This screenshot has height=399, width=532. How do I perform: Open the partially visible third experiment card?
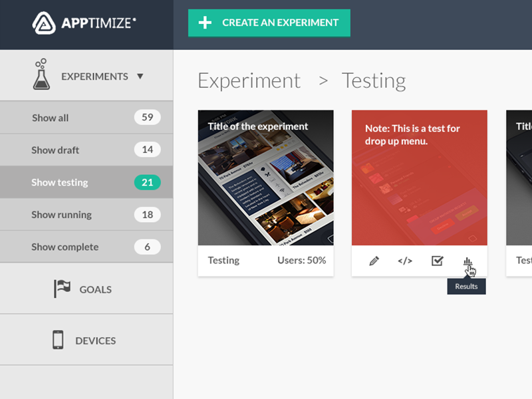point(519,193)
